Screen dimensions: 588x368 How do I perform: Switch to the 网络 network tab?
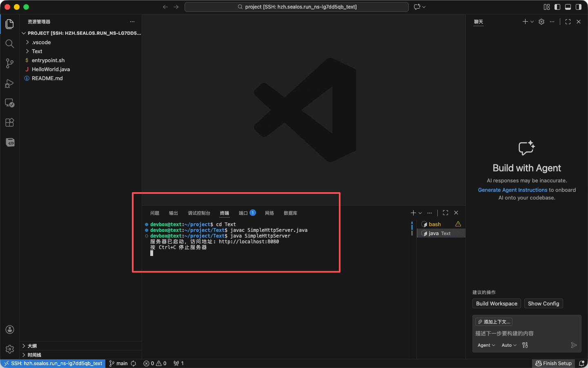(269, 213)
